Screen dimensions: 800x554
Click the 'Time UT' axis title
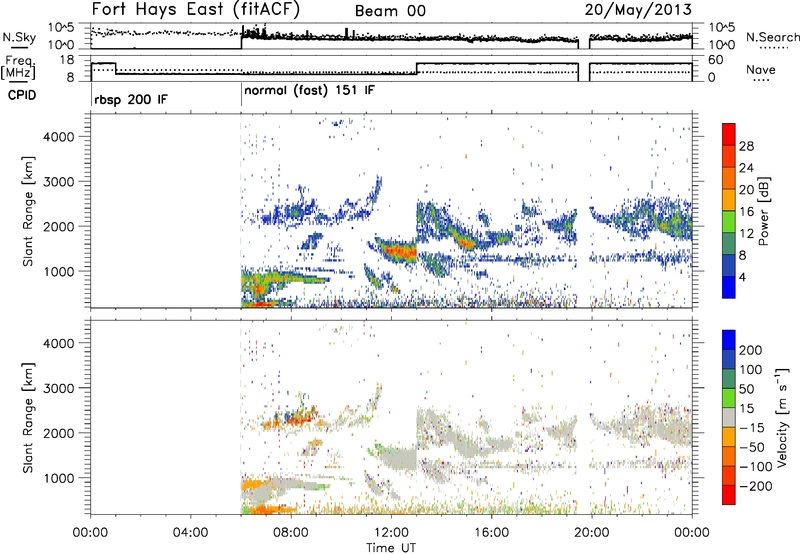(391, 548)
